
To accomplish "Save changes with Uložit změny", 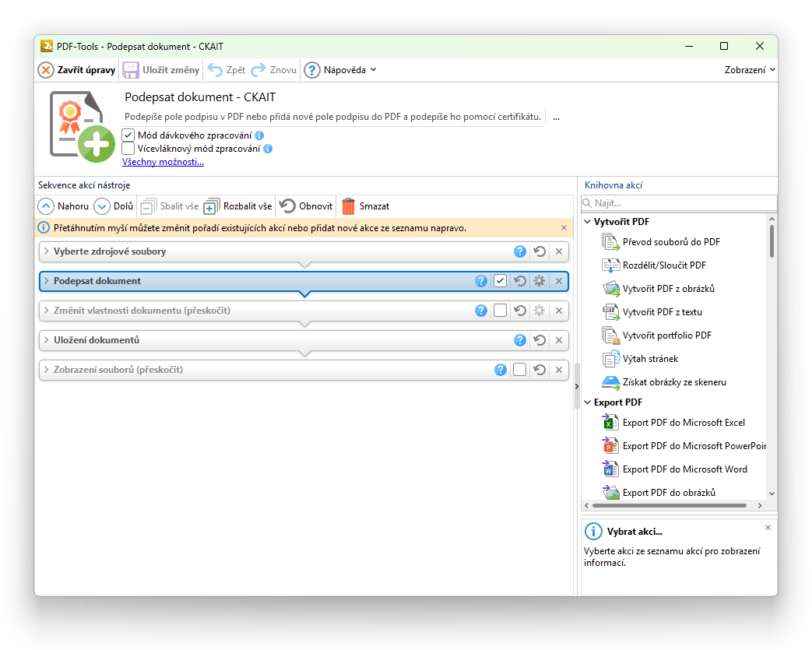I will pyautogui.click(x=161, y=70).
